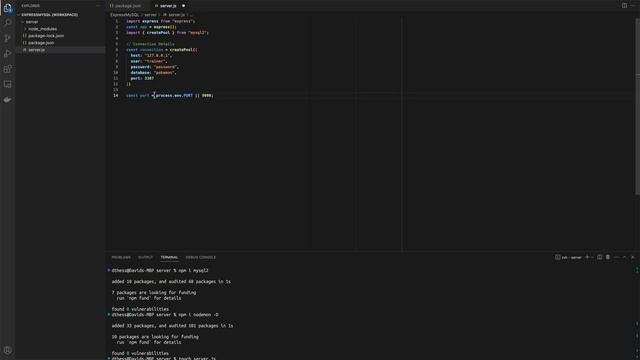Image resolution: width=640 pixels, height=360 pixels.
Task: Open the Run and Debug view
Action: [7, 53]
